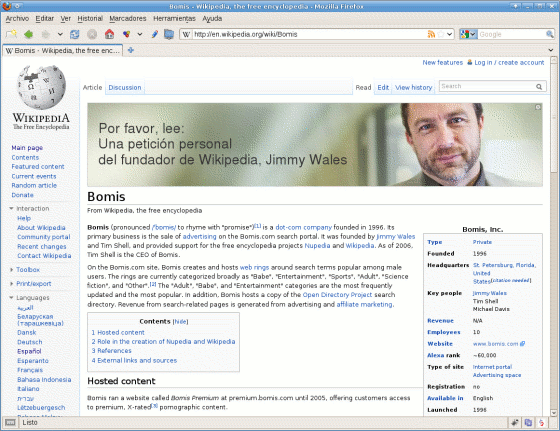Jump to Hosted content in Contents
The height and width of the screenshot is (431, 560).
[x=118, y=332]
